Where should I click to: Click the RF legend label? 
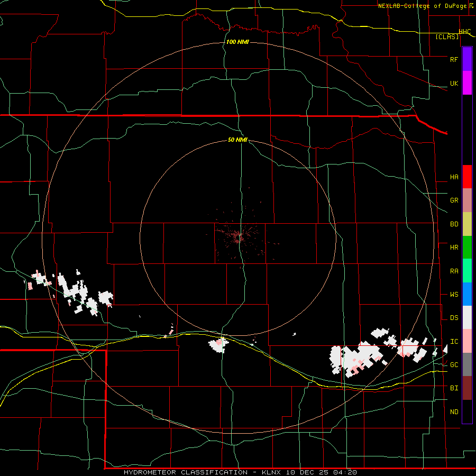(454, 59)
